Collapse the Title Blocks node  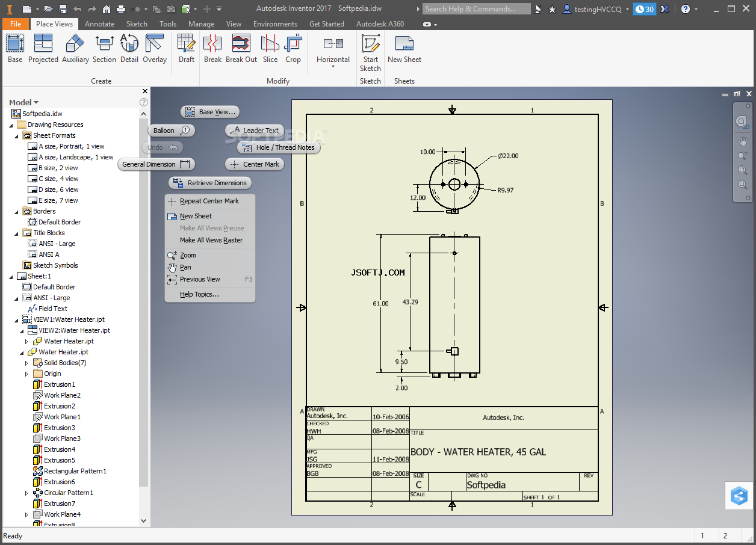[17, 233]
